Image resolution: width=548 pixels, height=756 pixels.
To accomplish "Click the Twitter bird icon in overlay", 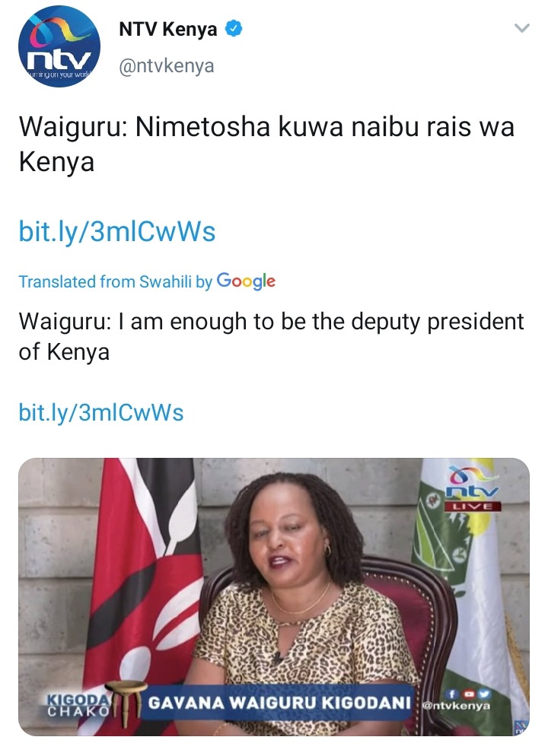I will [484, 694].
